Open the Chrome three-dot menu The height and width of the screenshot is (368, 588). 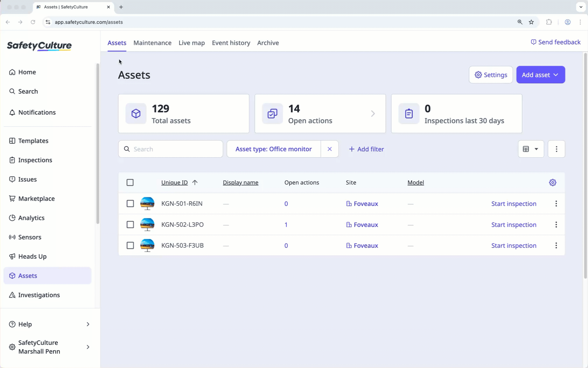pyautogui.click(x=580, y=22)
